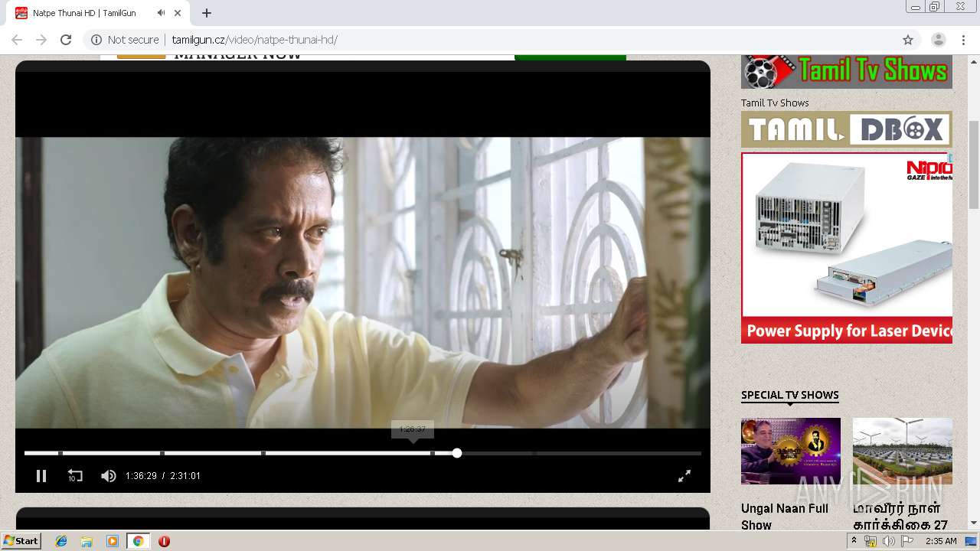Open Ungal Naan Full Show thumbnail
980x551 pixels.
coord(791,451)
